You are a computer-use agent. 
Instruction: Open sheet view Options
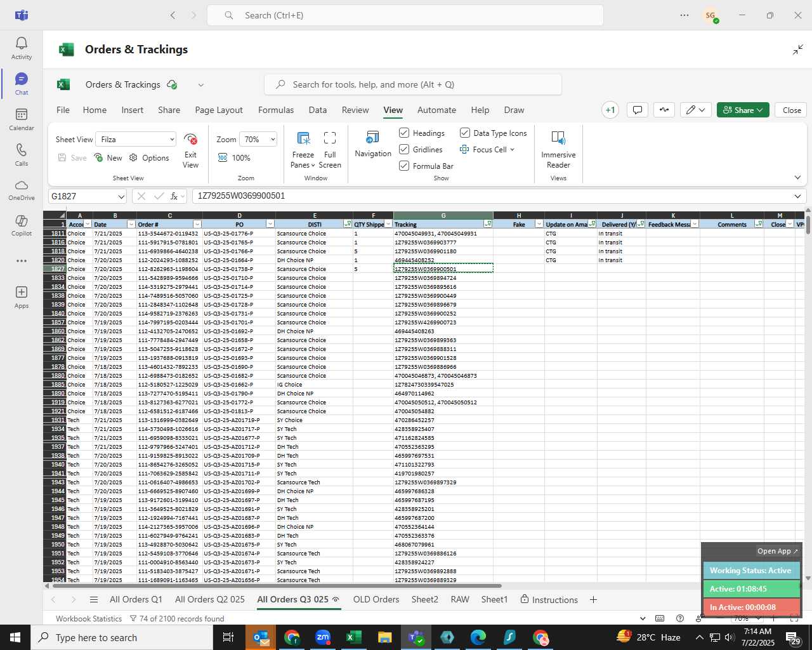click(149, 158)
